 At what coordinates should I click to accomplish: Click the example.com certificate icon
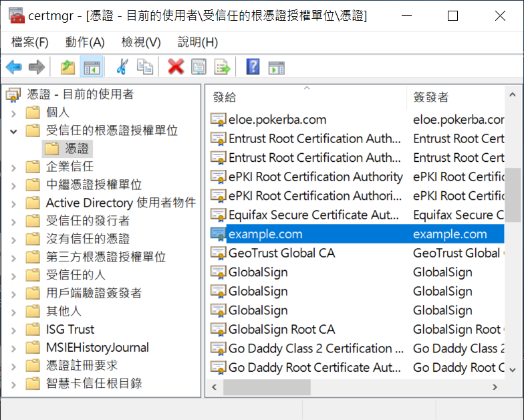[x=218, y=234]
